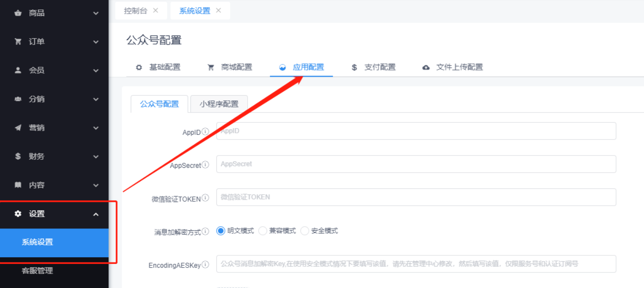The image size is (644, 288).
Task: Open the 支付配置 tab
Action: click(x=373, y=67)
